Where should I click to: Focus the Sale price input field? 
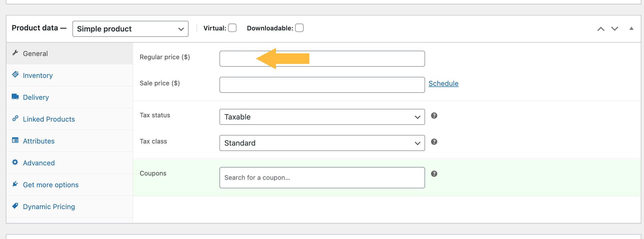pyautogui.click(x=322, y=85)
